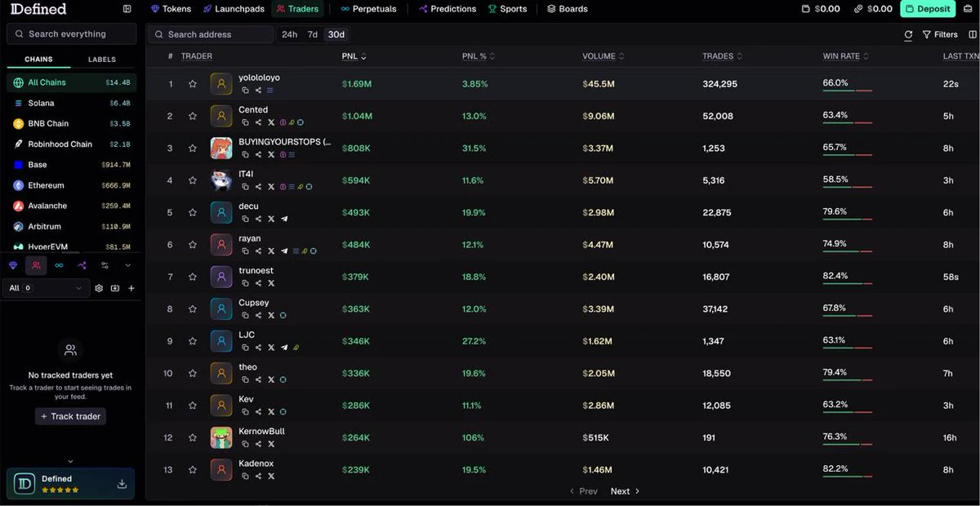The width and height of the screenshot is (980, 506).
Task: Open the All lists dropdown
Action: click(46, 288)
